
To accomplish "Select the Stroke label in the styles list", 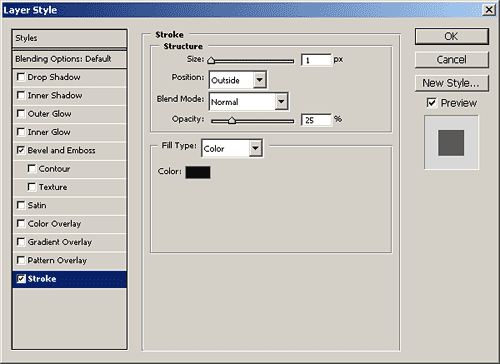I will point(42,279).
